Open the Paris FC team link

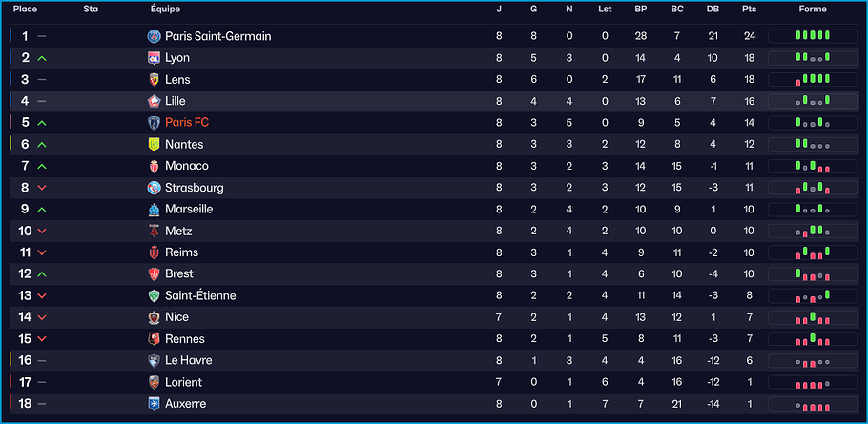tap(187, 123)
